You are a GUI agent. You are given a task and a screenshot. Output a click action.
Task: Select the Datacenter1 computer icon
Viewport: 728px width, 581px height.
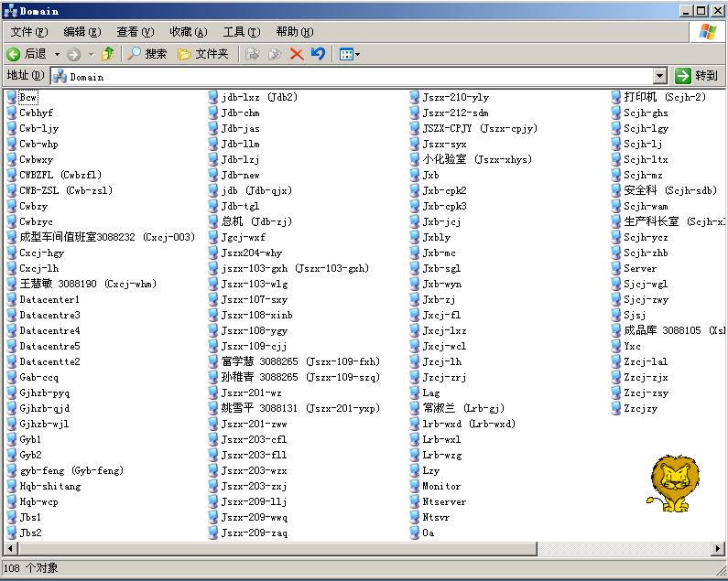click(12, 299)
